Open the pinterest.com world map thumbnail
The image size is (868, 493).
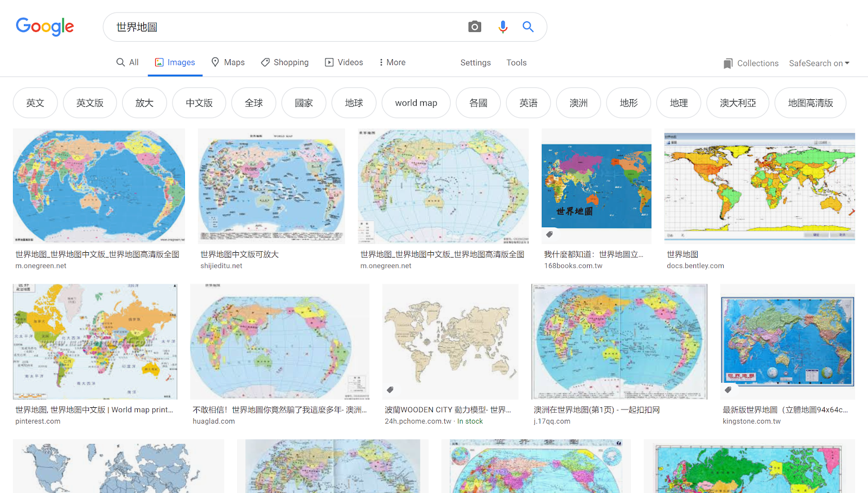[x=95, y=342]
